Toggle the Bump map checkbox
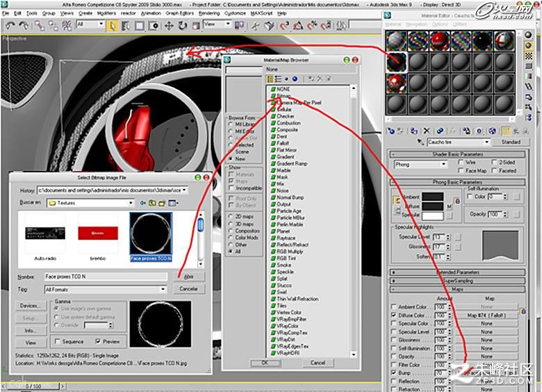 click(x=393, y=373)
